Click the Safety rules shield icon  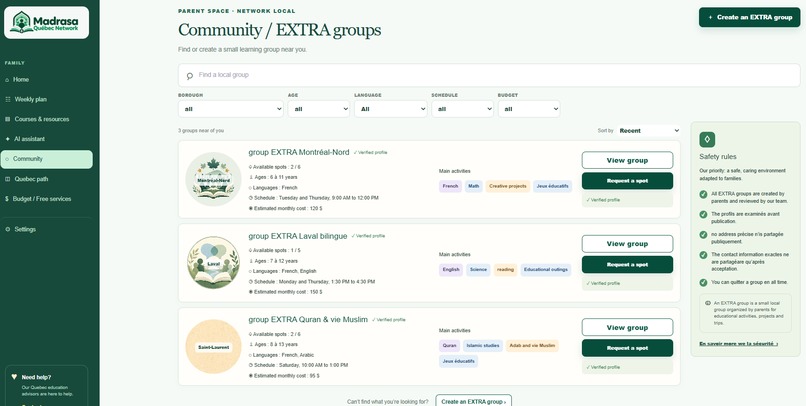707,139
